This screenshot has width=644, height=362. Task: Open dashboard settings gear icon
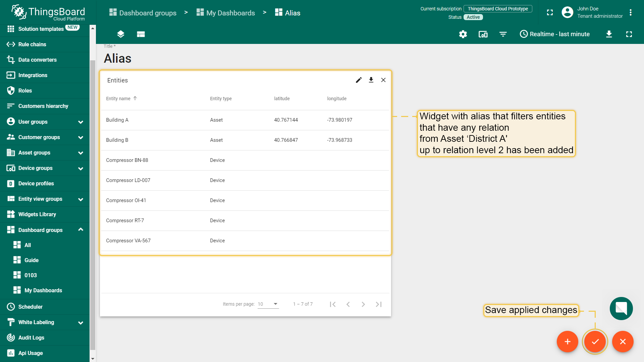[463, 34]
